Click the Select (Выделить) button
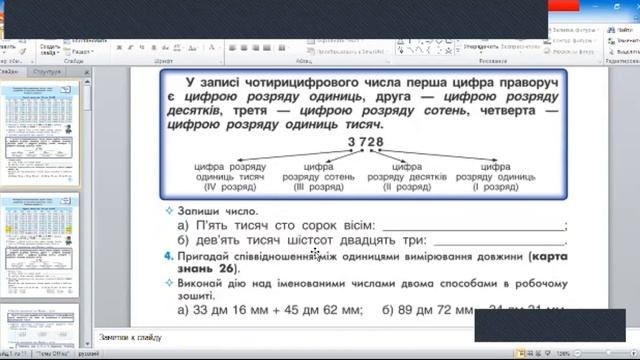 (624, 52)
